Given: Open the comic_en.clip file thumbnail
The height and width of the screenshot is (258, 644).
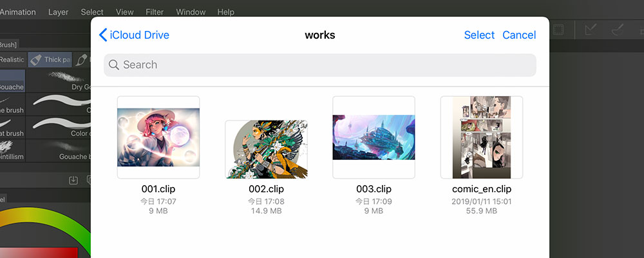Looking at the screenshot, I should click(x=482, y=137).
